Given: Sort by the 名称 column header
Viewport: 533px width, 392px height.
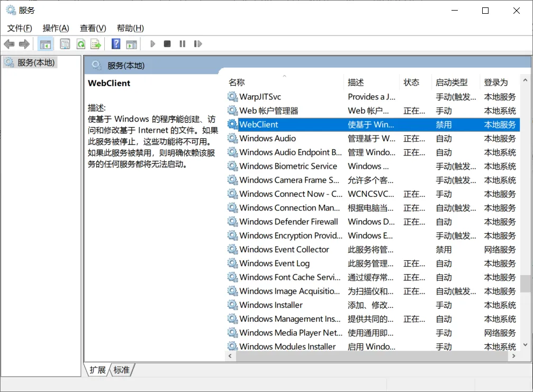Looking at the screenshot, I should point(285,82).
